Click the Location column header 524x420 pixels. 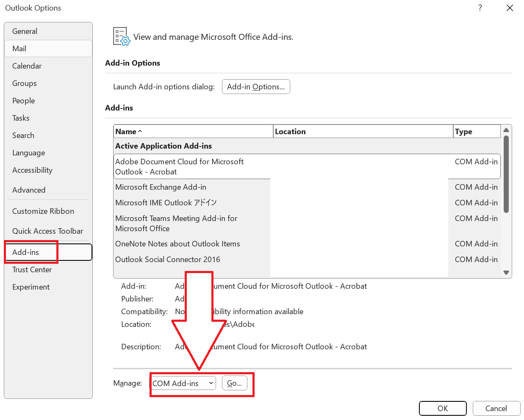(363, 132)
